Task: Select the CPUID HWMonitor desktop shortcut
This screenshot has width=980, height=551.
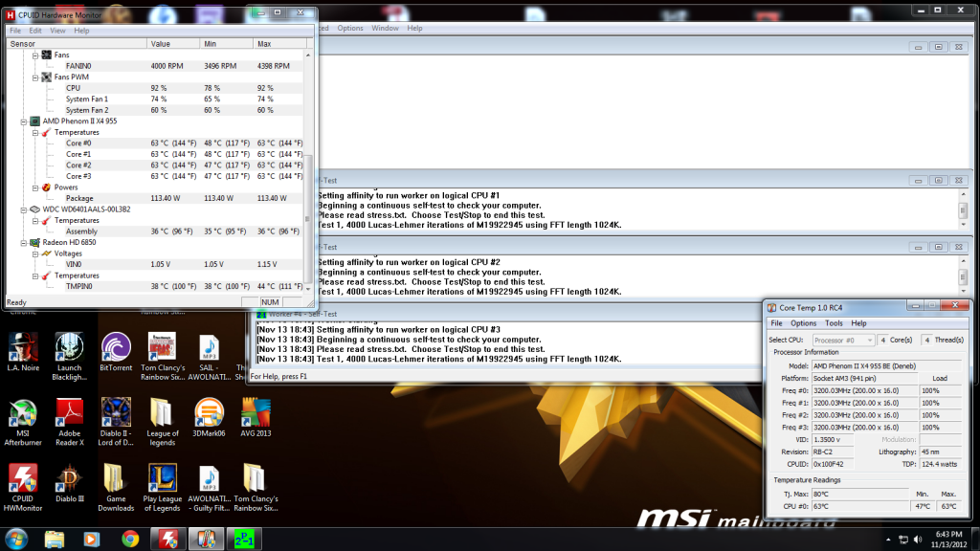Action: pyautogui.click(x=23, y=488)
